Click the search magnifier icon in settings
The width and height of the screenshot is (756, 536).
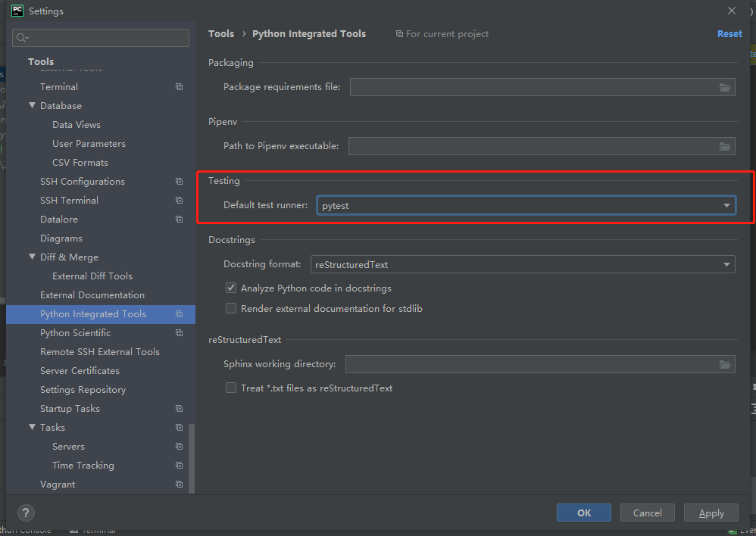[22, 38]
